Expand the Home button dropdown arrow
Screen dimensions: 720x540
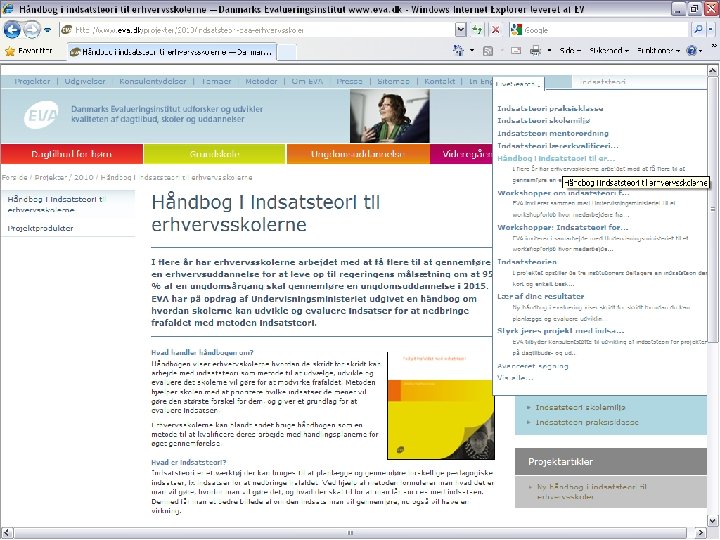point(472,51)
